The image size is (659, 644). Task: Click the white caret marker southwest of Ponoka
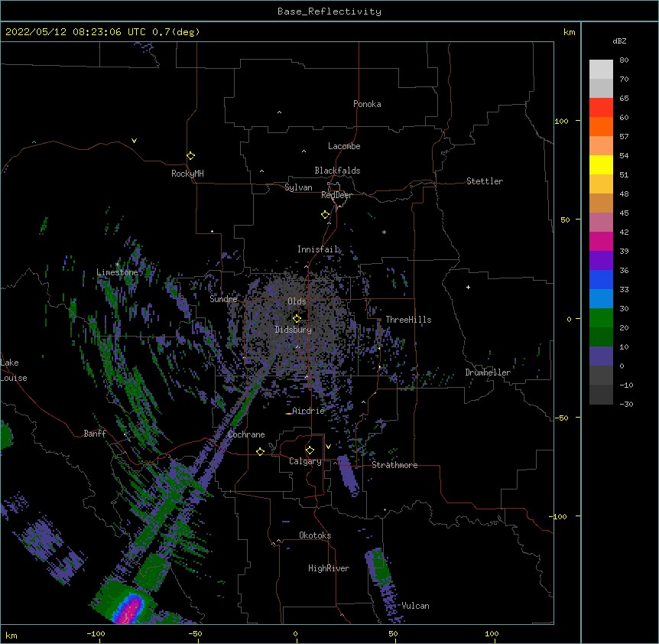pyautogui.click(x=280, y=112)
